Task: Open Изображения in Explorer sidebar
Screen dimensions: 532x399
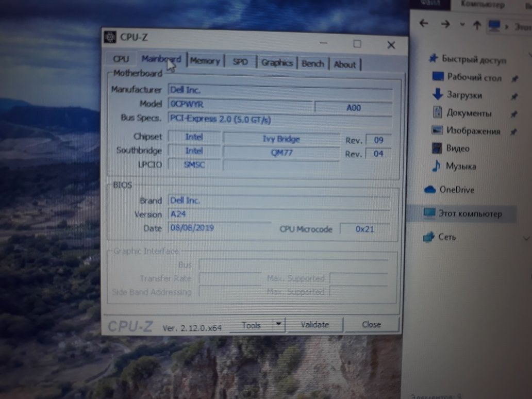Action: coord(473,131)
